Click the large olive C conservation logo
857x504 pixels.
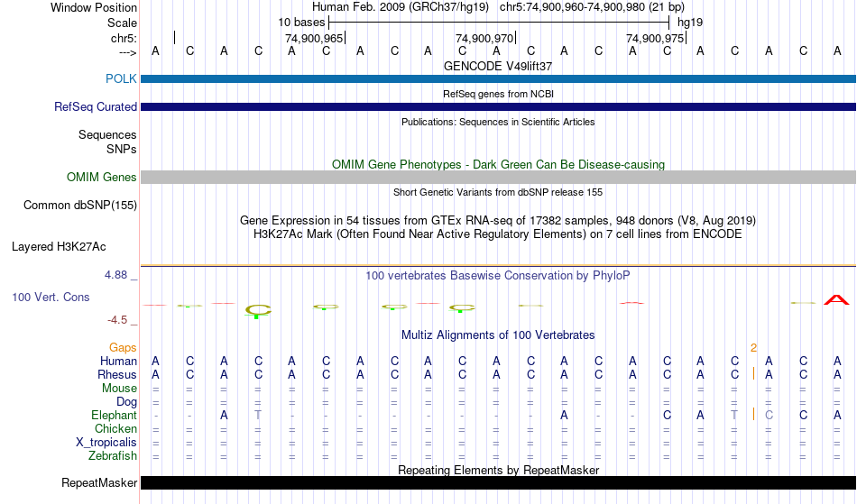click(x=258, y=310)
